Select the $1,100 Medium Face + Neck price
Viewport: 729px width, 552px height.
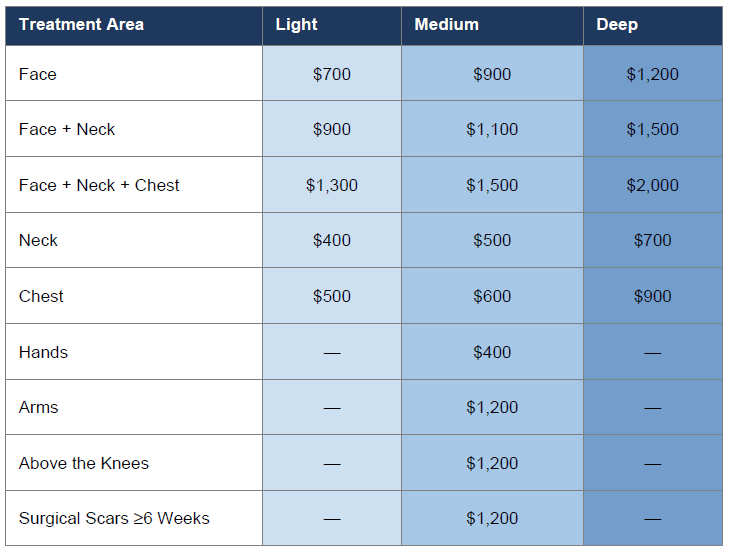pyautogui.click(x=492, y=129)
